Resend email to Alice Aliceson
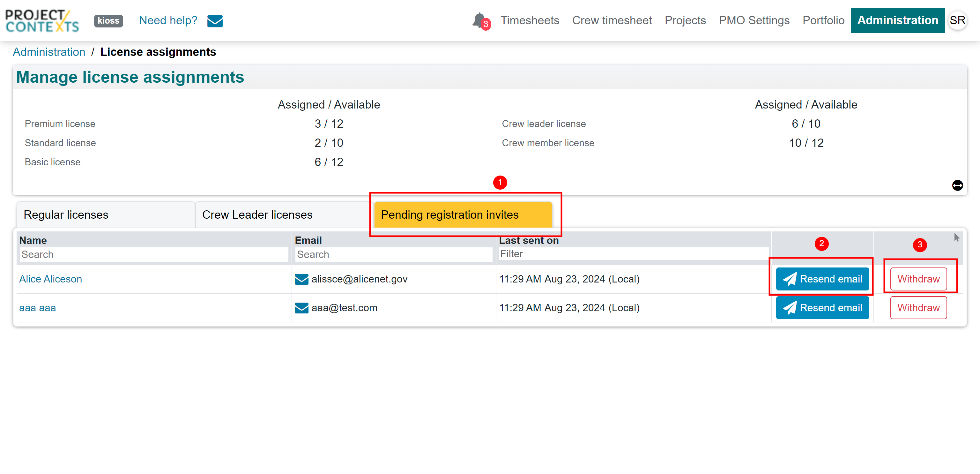Image resolution: width=980 pixels, height=474 pixels. [x=822, y=279]
